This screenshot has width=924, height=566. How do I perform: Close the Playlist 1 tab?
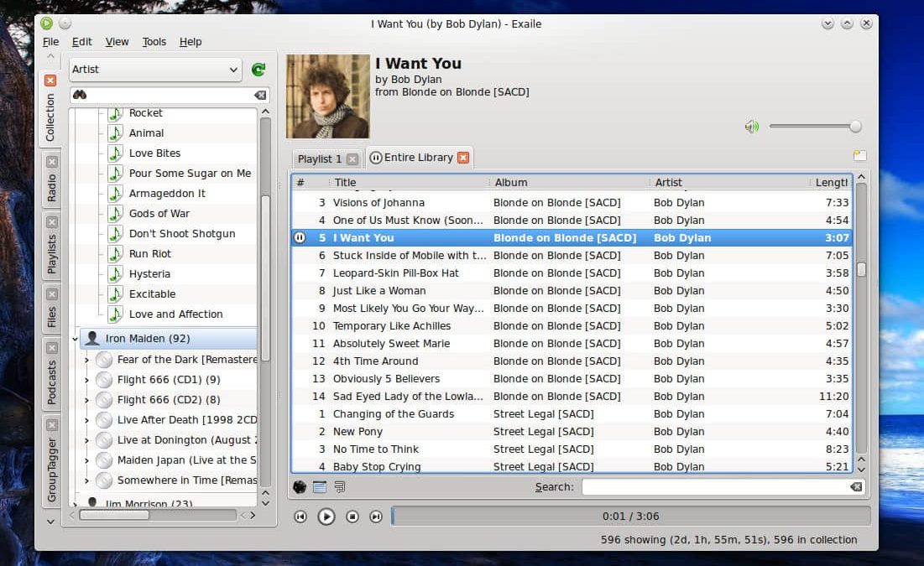352,159
